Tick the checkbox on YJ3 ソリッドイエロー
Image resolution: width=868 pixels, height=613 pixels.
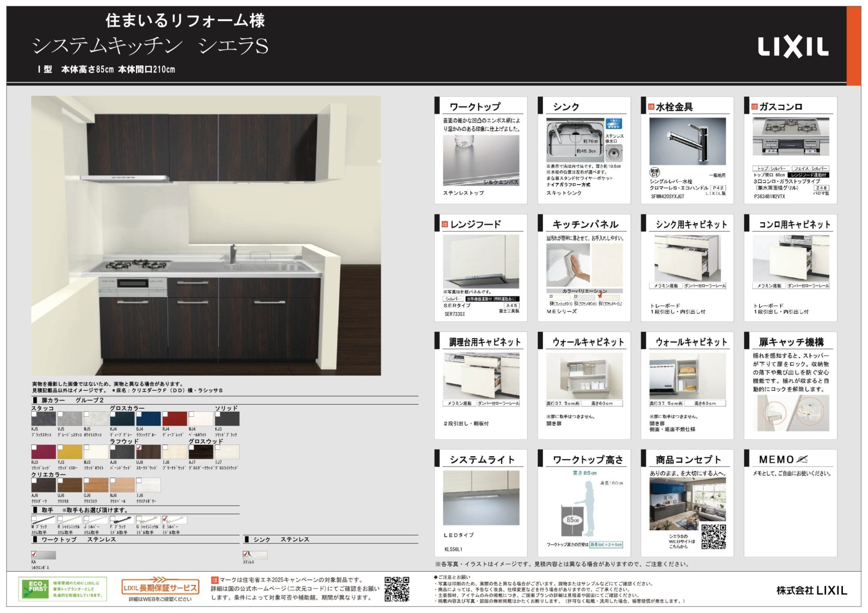(x=60, y=447)
